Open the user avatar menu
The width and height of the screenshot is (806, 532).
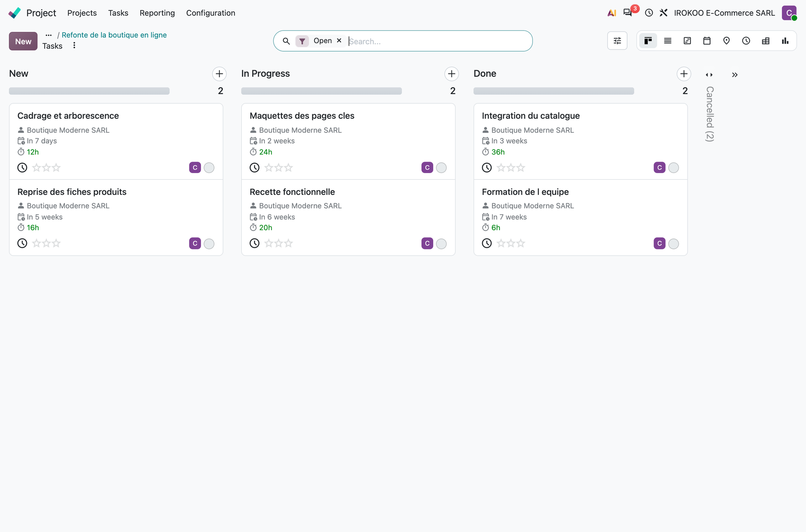coord(789,13)
